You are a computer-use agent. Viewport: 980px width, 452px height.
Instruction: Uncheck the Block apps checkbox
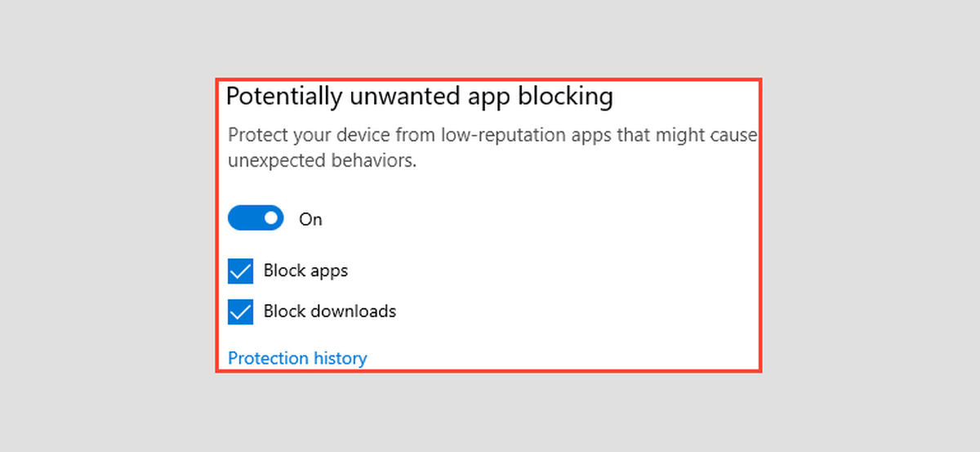tap(240, 271)
